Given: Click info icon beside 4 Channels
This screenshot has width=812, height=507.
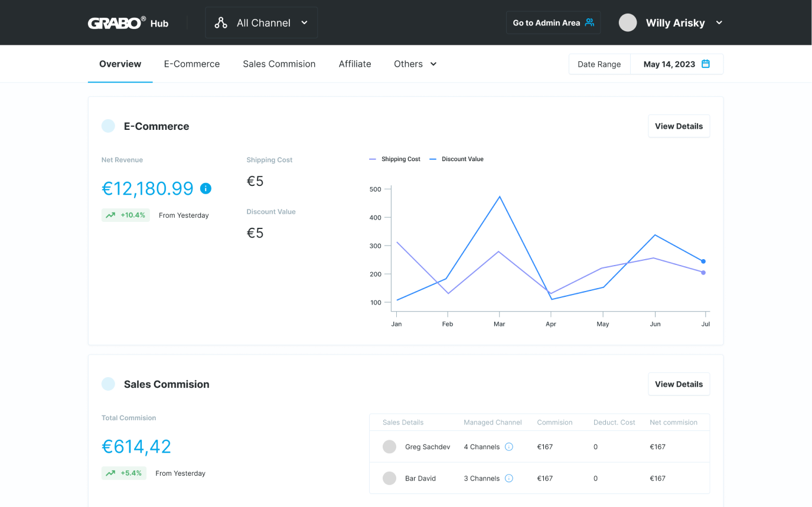Looking at the screenshot, I should click(509, 447).
